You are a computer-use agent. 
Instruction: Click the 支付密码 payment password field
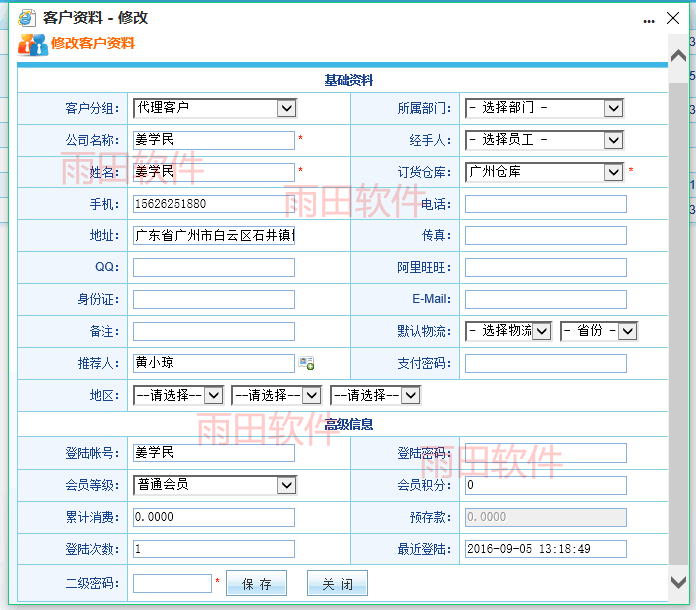(x=546, y=364)
